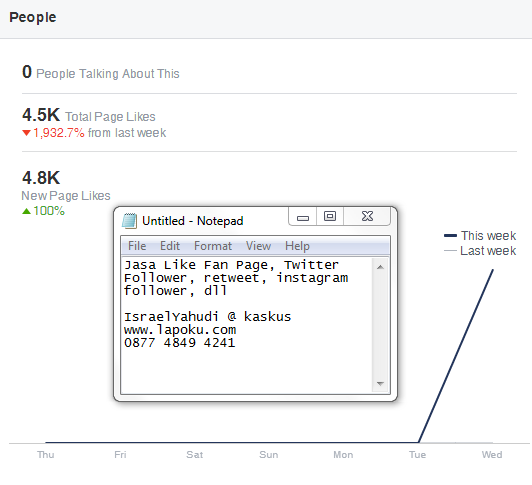The image size is (532, 485).
Task: Close the Untitled Notepad window
Action: (367, 217)
